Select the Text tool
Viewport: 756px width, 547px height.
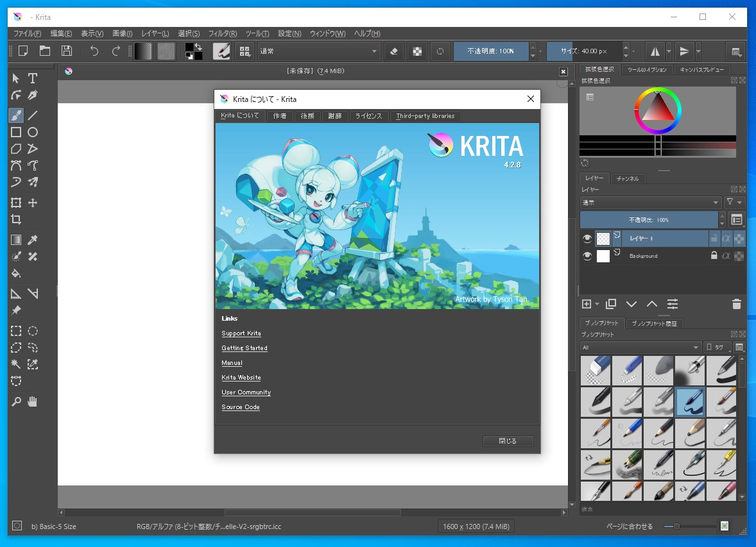[x=31, y=78]
